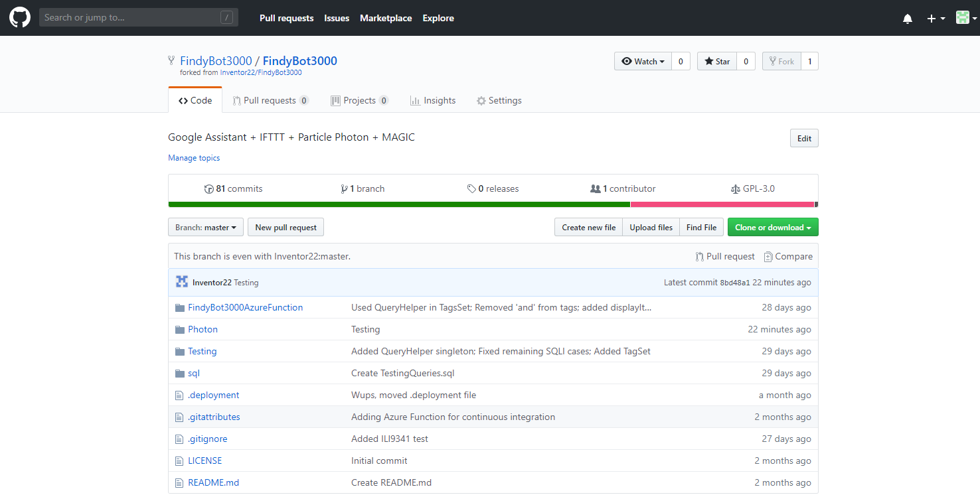The height and width of the screenshot is (497, 980).
Task: Open the .gitattributes file
Action: pyautogui.click(x=214, y=417)
